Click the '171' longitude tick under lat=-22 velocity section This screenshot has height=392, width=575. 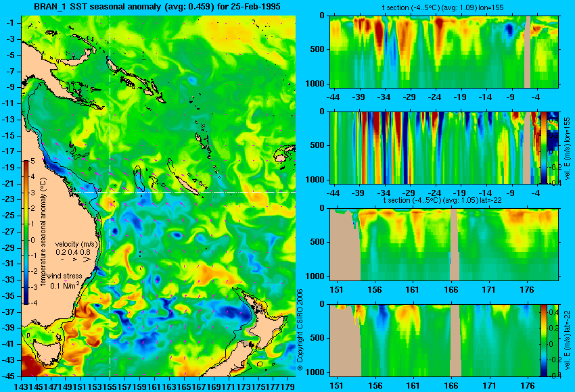click(489, 386)
